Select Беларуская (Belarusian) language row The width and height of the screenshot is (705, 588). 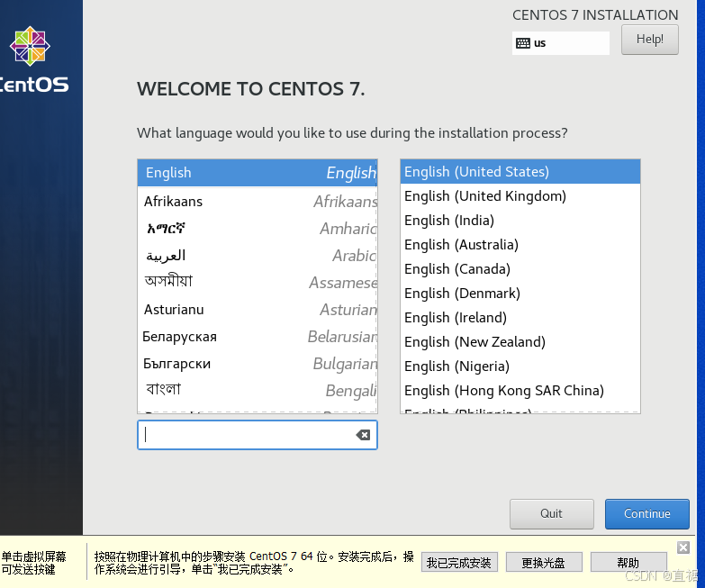(x=258, y=336)
